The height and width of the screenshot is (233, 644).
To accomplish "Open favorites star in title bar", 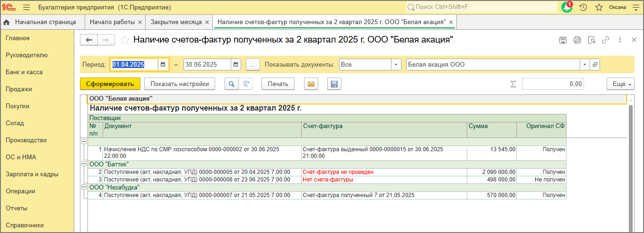I will (x=599, y=8).
